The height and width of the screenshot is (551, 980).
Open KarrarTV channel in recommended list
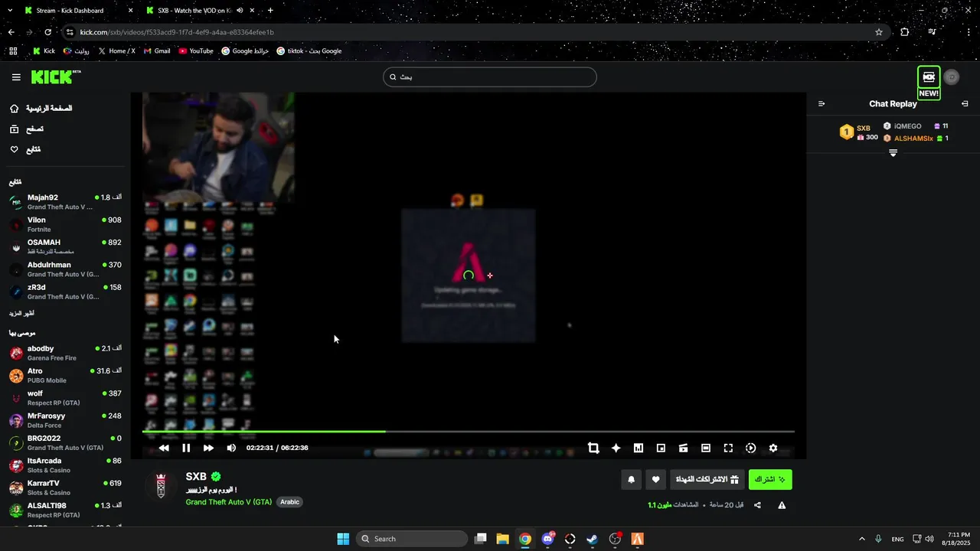pos(66,487)
